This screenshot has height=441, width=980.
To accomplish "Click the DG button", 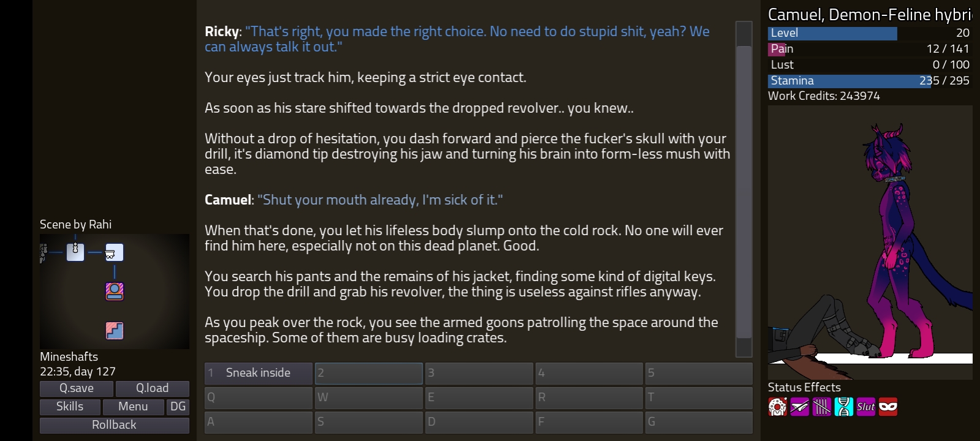I will 178,407.
